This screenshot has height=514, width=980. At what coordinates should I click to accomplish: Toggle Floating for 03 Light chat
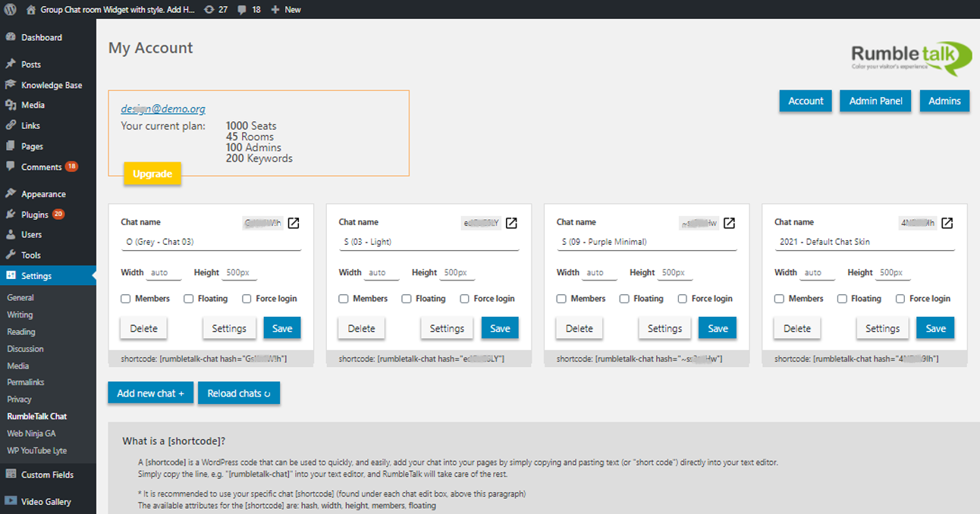[407, 299]
